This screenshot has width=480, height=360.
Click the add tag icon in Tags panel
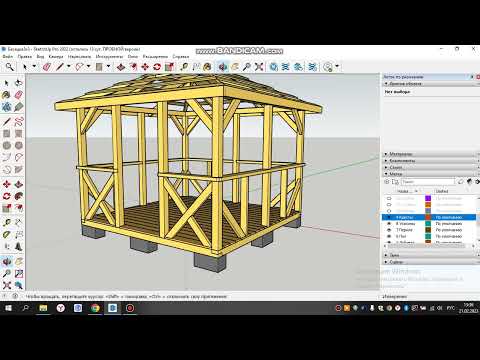[387, 182]
